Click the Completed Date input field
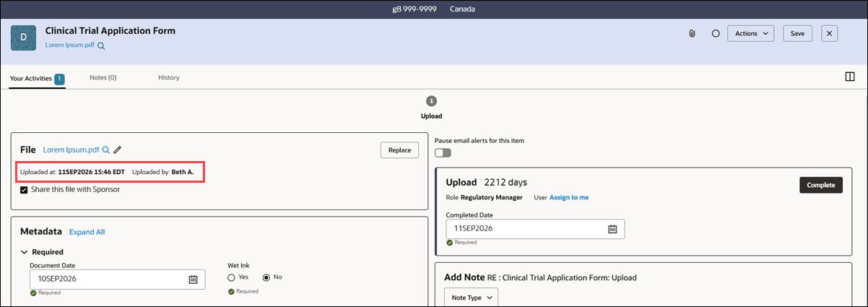Viewport: 868px width, 307px height. pyautogui.click(x=535, y=228)
